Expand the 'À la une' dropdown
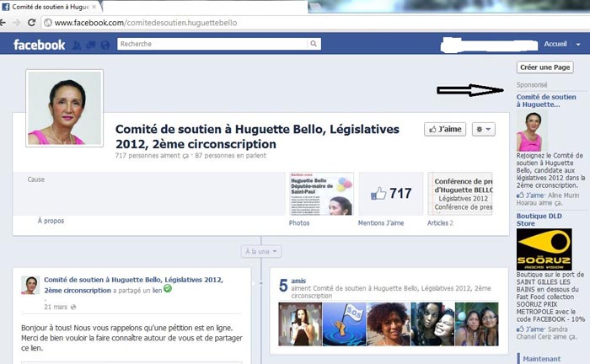 pyautogui.click(x=261, y=251)
